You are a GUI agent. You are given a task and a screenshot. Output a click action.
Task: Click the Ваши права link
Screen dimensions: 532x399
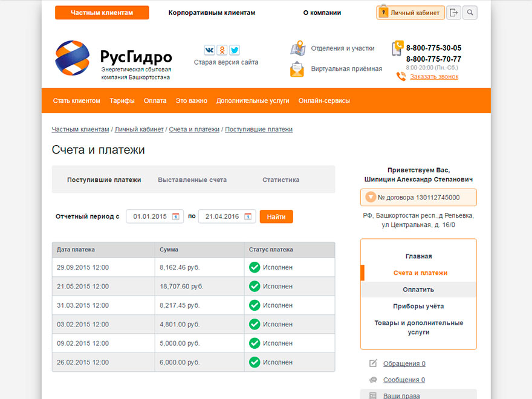click(401, 395)
